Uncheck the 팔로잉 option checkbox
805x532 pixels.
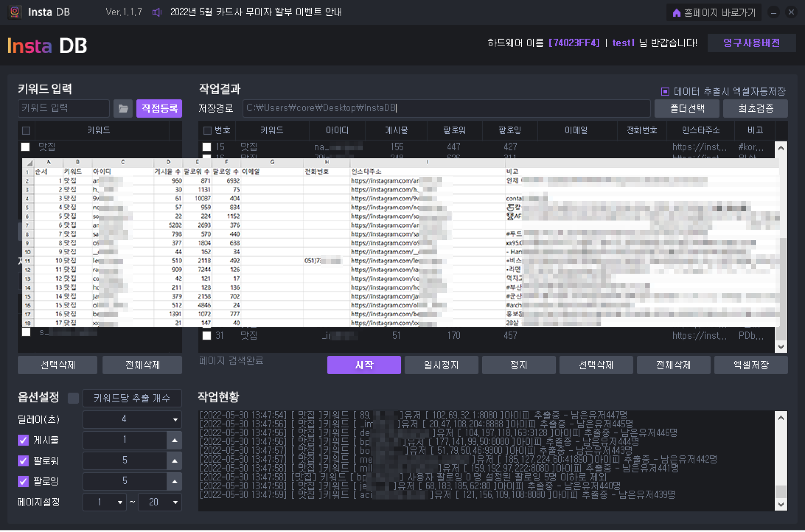23,482
